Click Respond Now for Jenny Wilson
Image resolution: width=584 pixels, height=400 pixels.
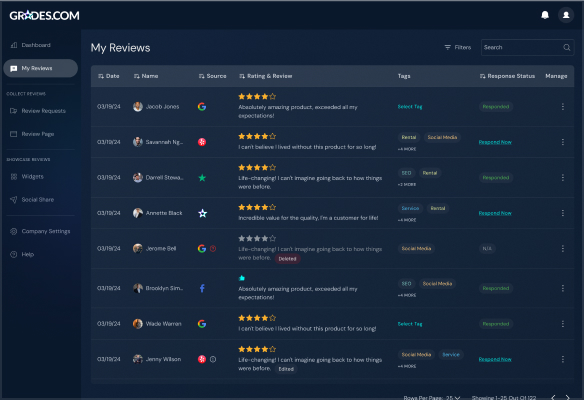495,359
